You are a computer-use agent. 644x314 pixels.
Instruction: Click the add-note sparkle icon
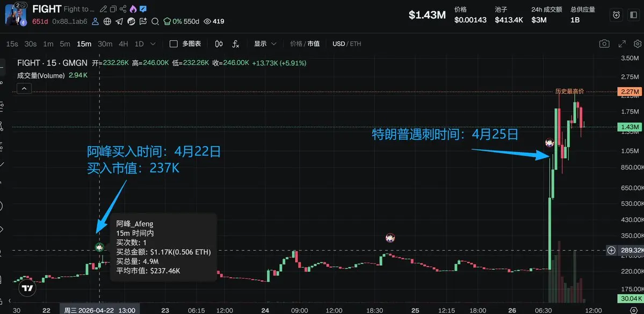click(143, 22)
